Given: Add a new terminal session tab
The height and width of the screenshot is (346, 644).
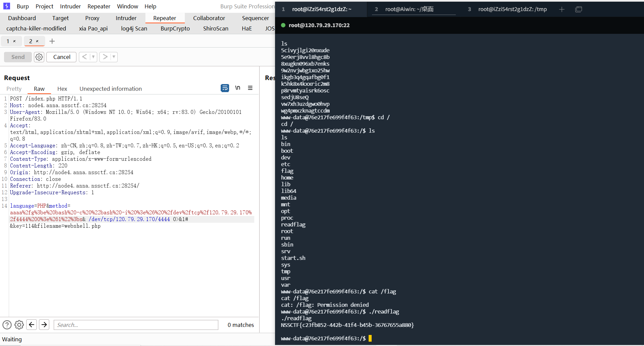Looking at the screenshot, I should tap(562, 9).
